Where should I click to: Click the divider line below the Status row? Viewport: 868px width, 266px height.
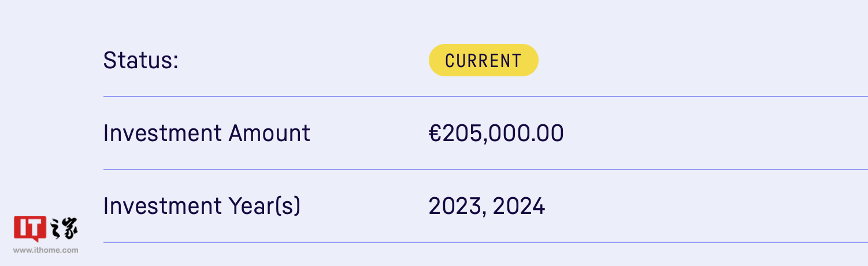click(x=485, y=97)
